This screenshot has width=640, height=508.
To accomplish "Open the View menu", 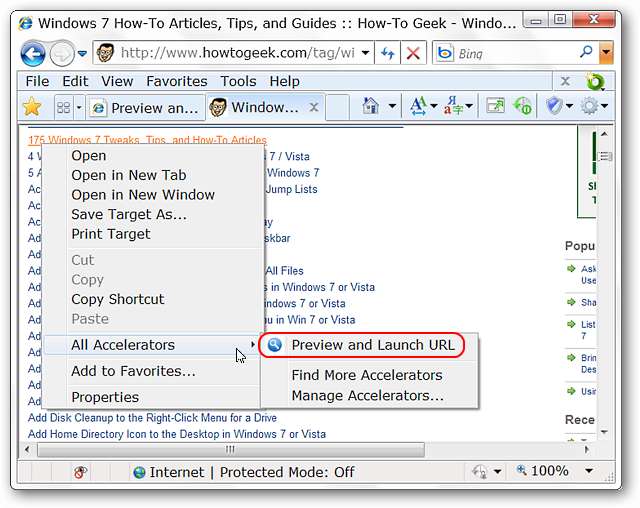I will click(x=117, y=81).
